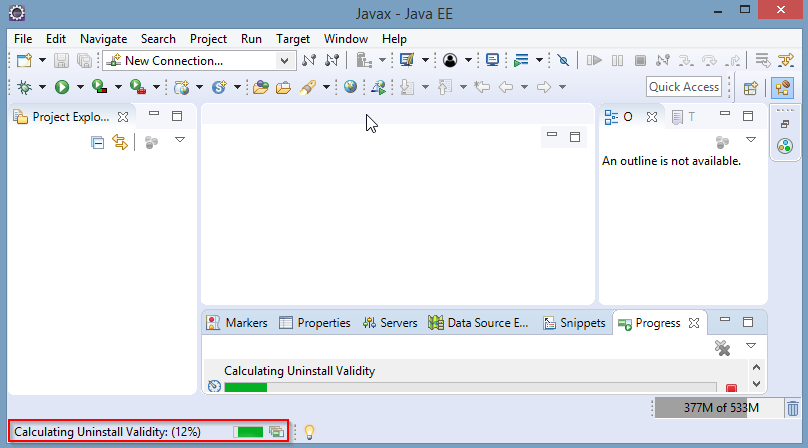This screenshot has height=448, width=808.
Task: Click the Remove All Finished Operations icon
Action: (722, 347)
